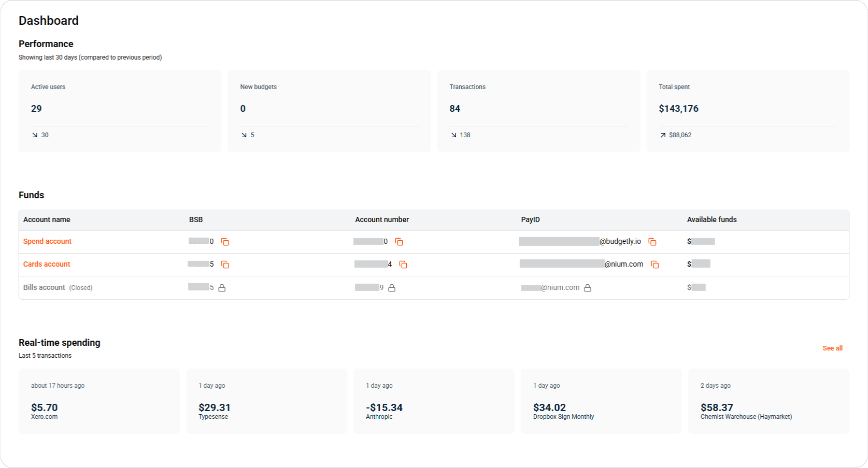Click the downward trend arrow under Active users
Screen dimensions: 868x468
35,135
